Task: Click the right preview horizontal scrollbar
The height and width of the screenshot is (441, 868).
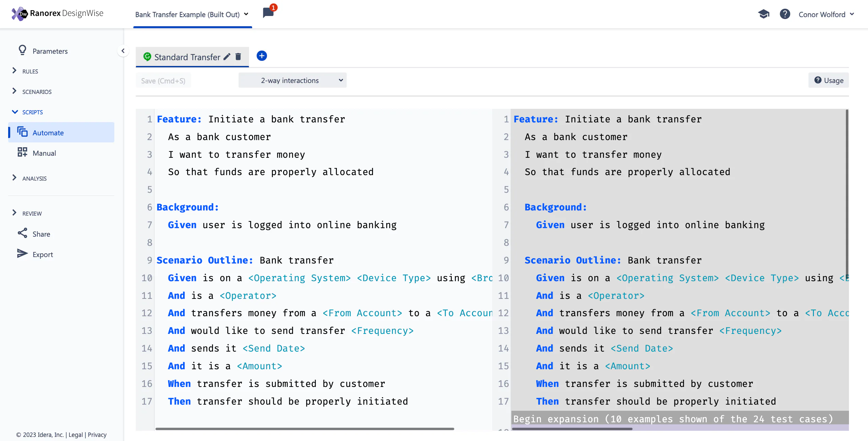Action: pyautogui.click(x=572, y=429)
